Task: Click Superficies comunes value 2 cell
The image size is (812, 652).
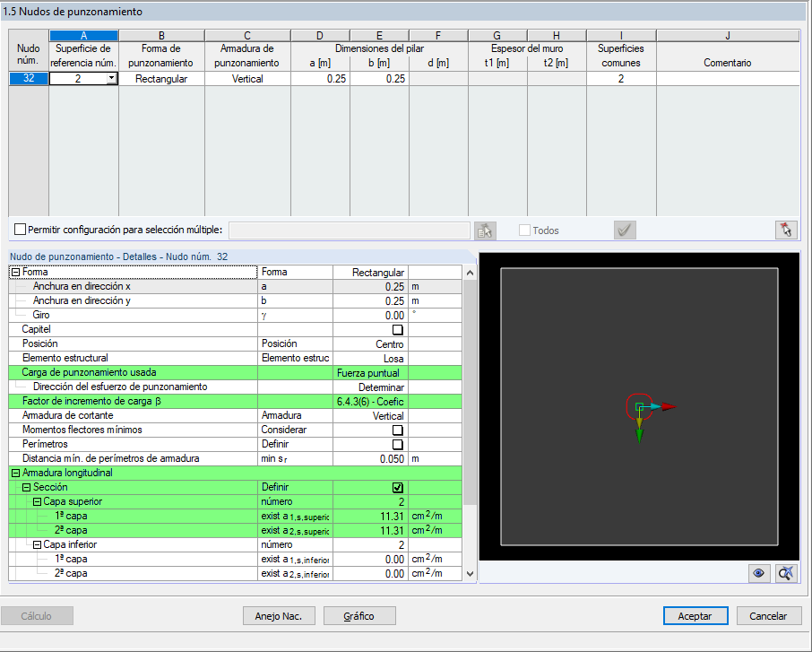Action: click(621, 79)
